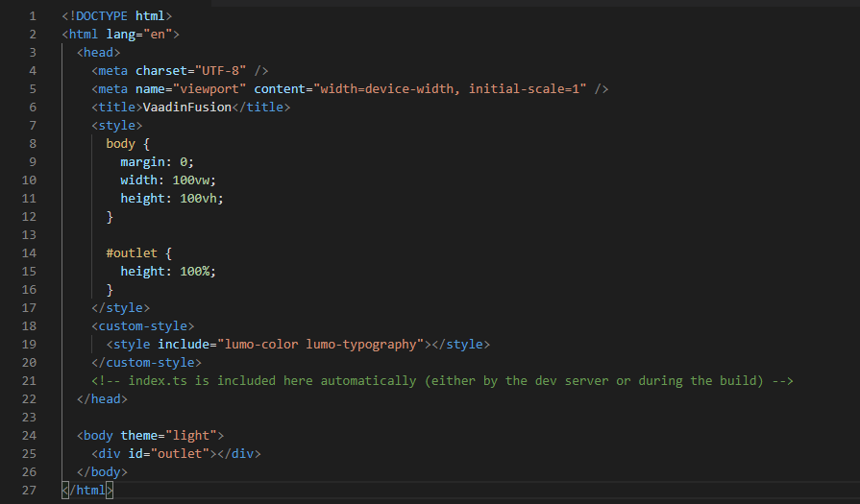Click the id attribute on the div
The width and height of the screenshot is (860, 504).
(135, 453)
